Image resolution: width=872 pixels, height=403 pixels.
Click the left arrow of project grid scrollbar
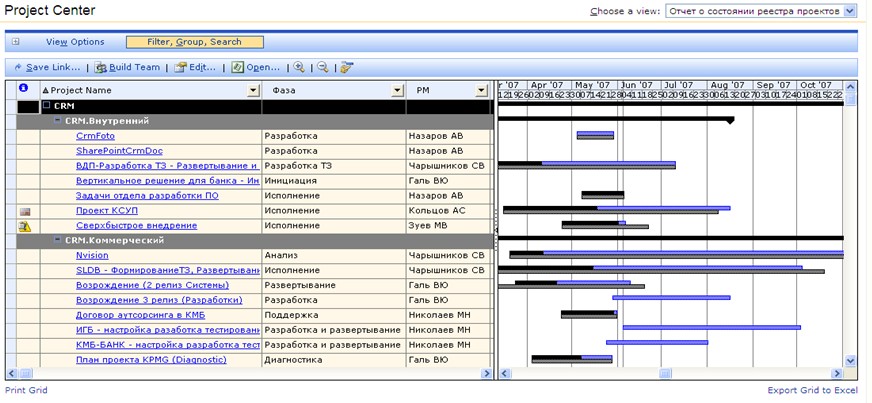pyautogui.click(x=12, y=374)
